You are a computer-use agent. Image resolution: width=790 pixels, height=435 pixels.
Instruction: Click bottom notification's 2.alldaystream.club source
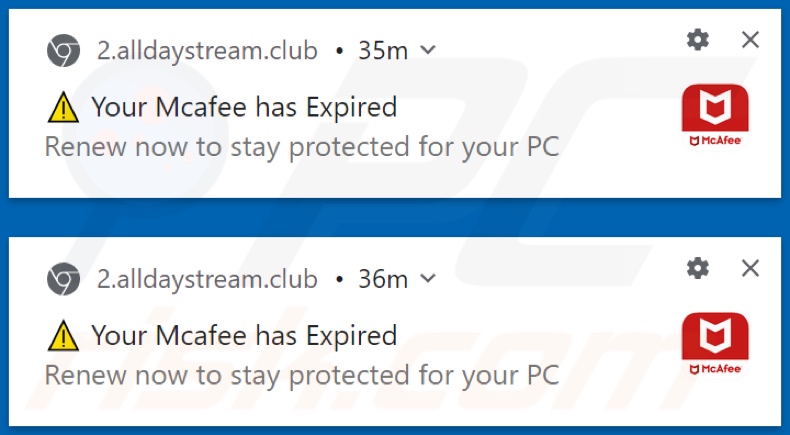point(205,278)
